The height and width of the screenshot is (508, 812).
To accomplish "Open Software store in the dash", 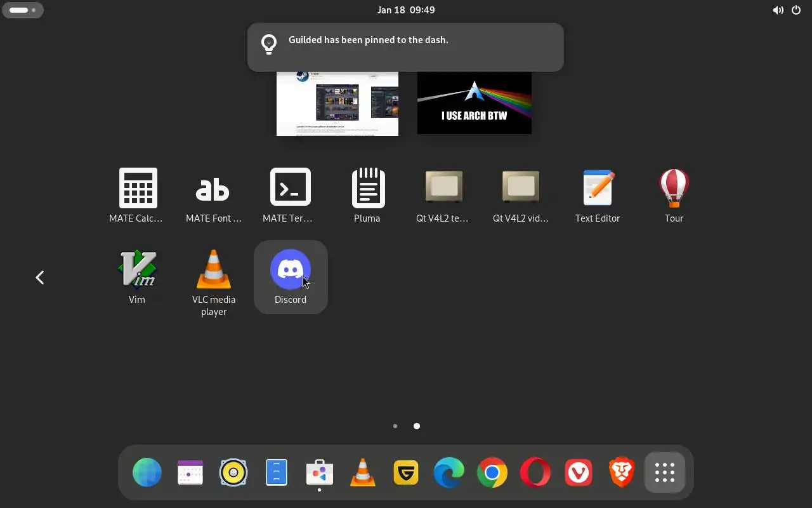I will (320, 472).
